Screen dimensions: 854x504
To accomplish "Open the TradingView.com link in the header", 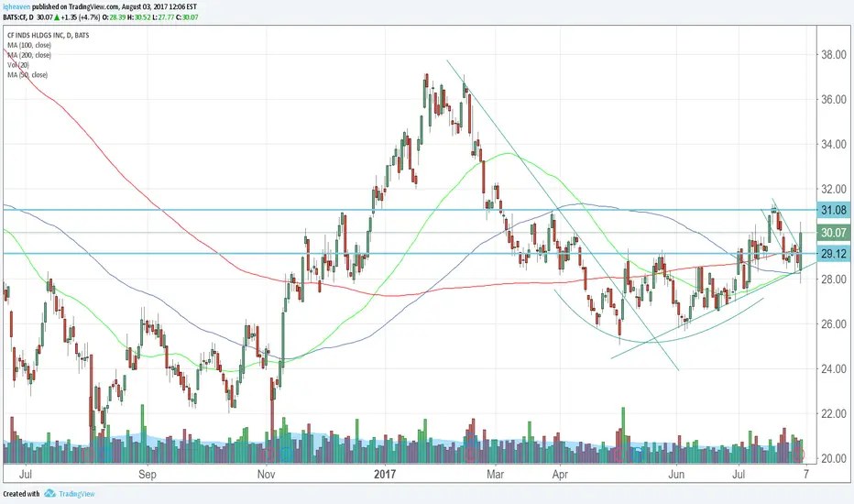I will 93,7.
